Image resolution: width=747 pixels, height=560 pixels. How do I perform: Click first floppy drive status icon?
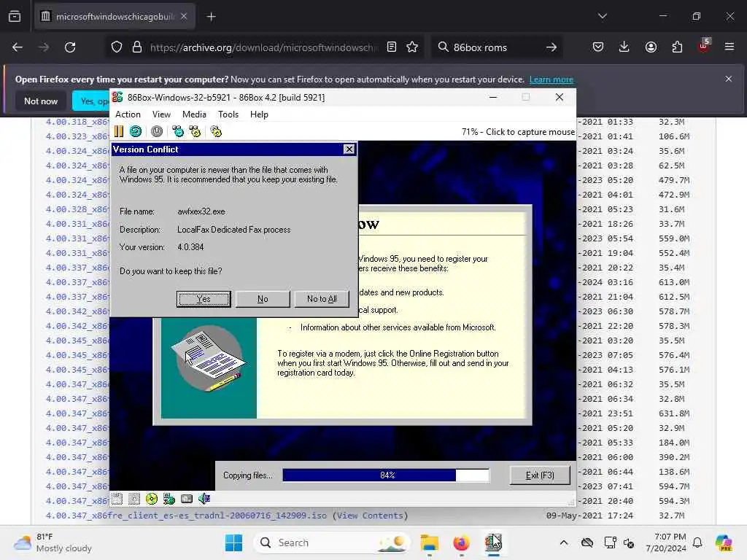pos(117,499)
